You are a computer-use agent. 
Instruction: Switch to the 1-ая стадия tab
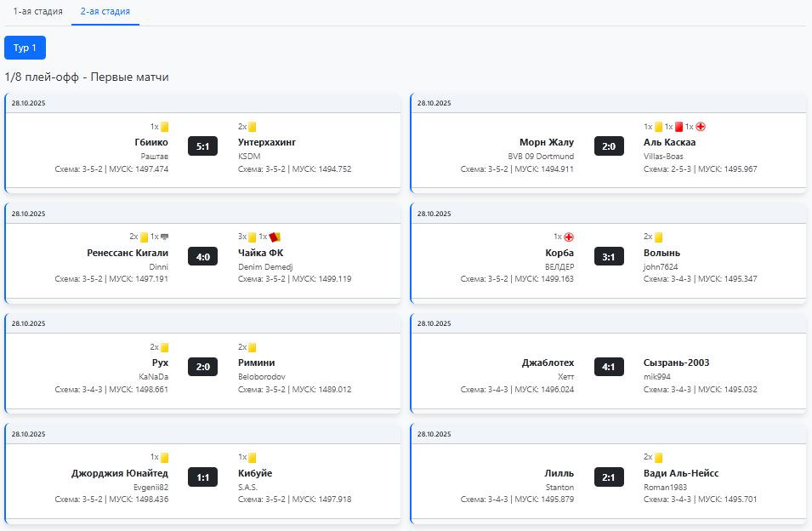click(x=37, y=12)
